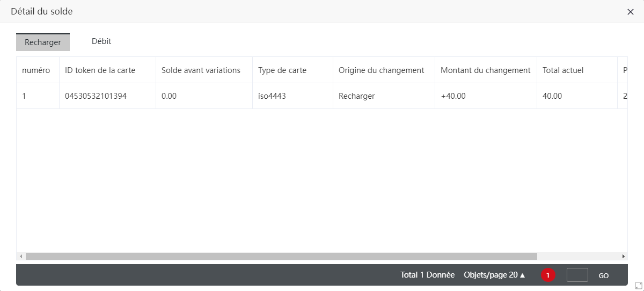The width and height of the screenshot is (644, 291).
Task: Click the GO button
Action: coord(604,275)
